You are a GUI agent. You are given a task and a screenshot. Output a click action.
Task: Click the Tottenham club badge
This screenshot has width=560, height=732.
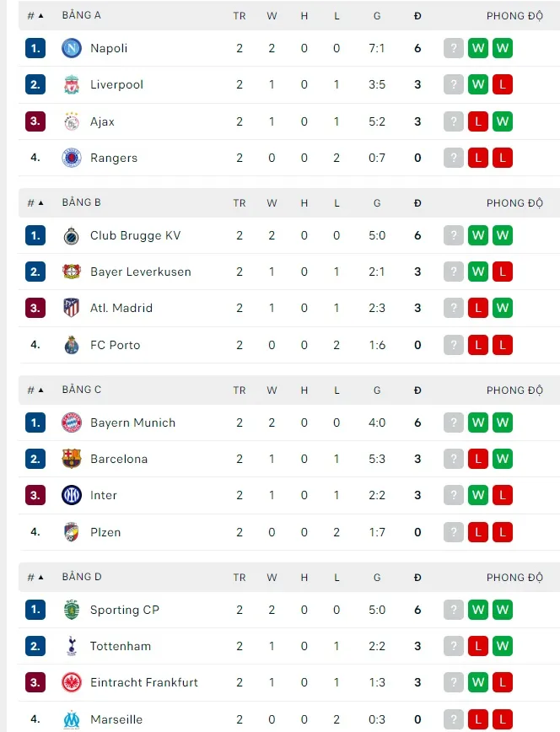(71, 646)
